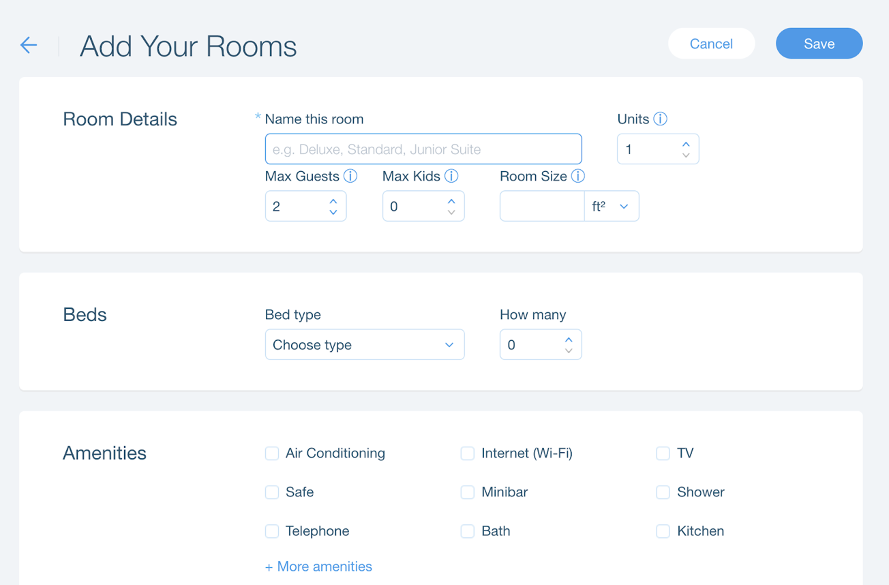Screen dimensions: 889x585
Task: Click the Cancel button
Action: pyautogui.click(x=711, y=43)
